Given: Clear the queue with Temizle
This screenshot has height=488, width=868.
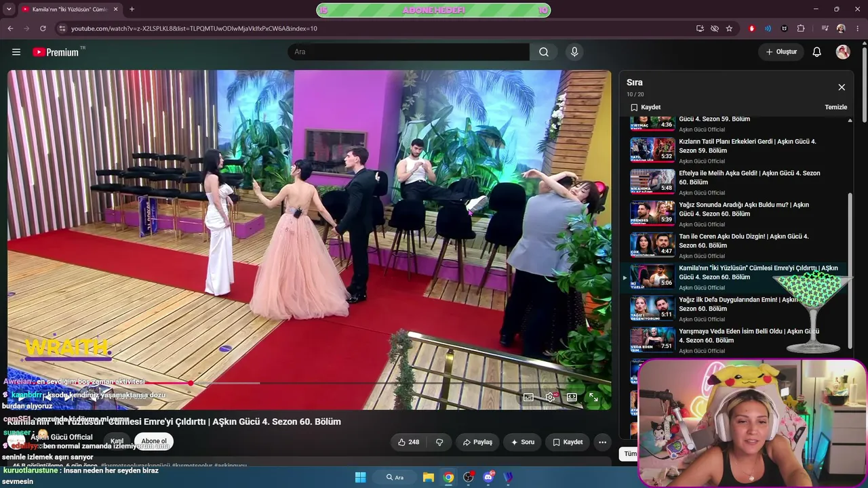Looking at the screenshot, I should pyautogui.click(x=836, y=107).
